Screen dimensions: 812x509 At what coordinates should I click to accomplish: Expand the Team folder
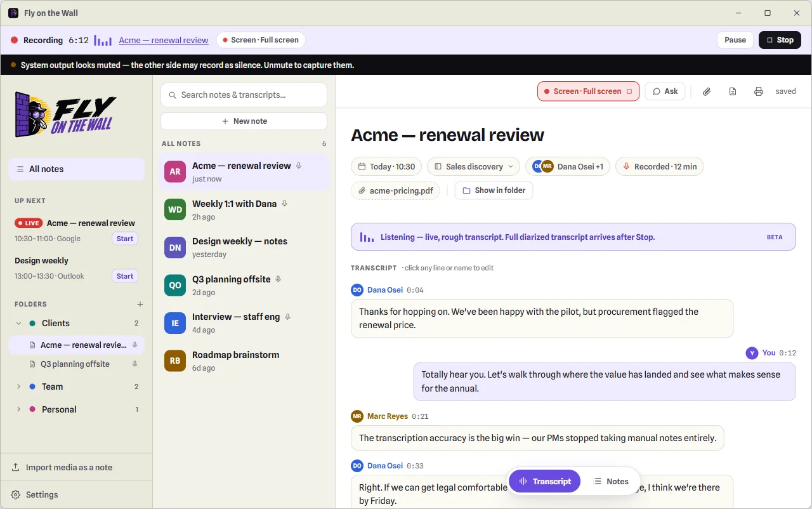(18, 387)
